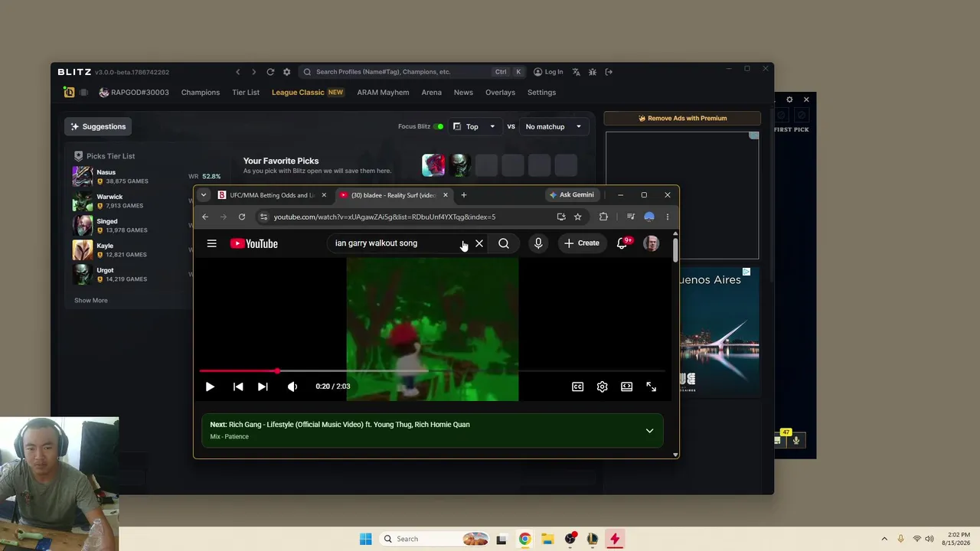Open Chrome tab search dropdown
The height and width of the screenshot is (551, 980).
(204, 195)
